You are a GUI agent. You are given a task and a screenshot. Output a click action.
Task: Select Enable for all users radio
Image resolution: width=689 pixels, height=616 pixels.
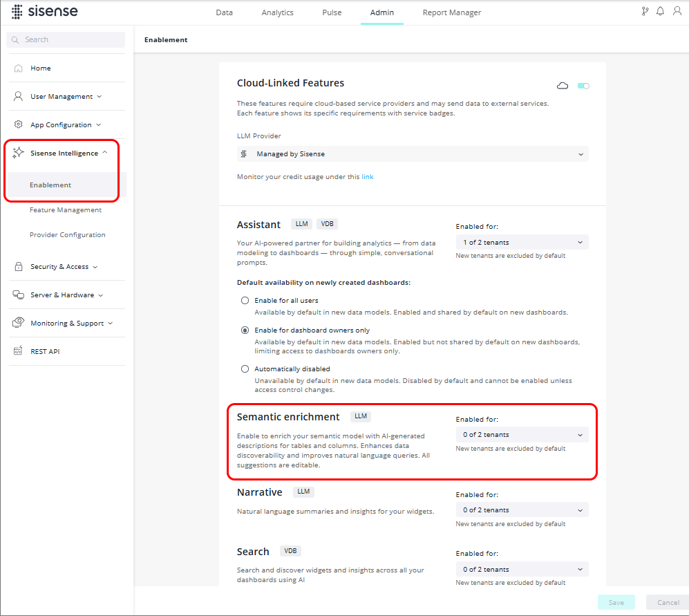245,300
